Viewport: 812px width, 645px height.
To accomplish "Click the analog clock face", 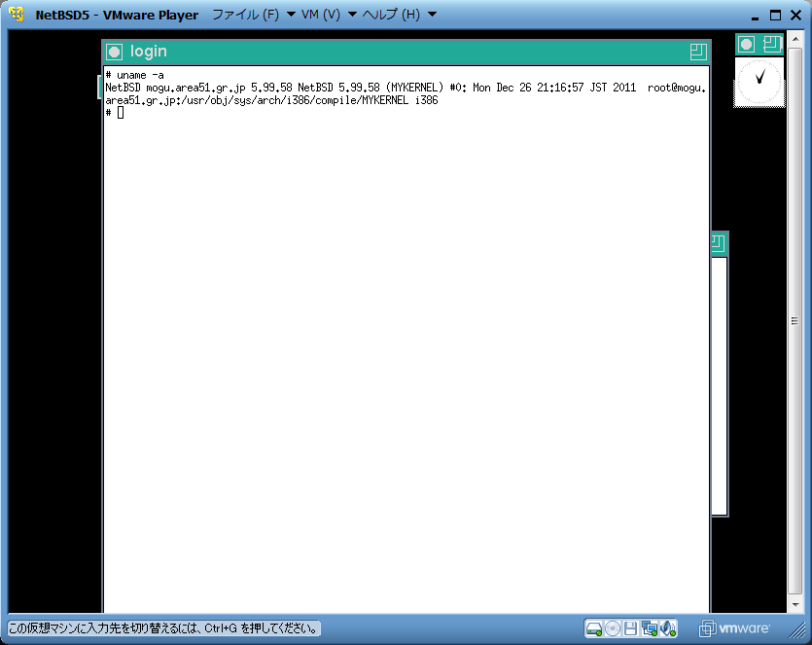I will [759, 82].
